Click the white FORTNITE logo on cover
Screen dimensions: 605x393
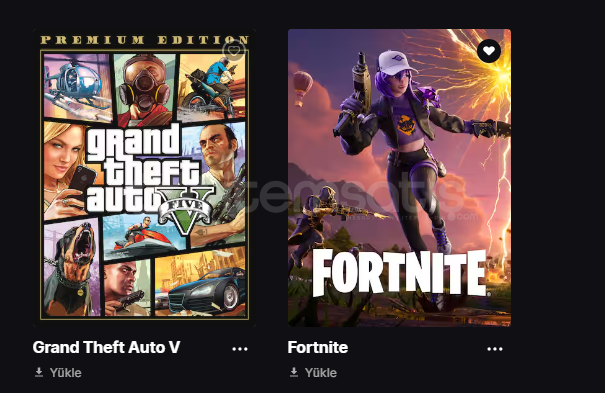click(x=399, y=272)
